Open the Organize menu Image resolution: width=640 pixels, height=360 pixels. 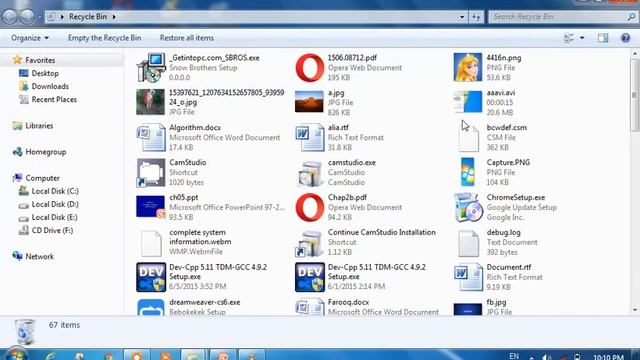(x=30, y=38)
